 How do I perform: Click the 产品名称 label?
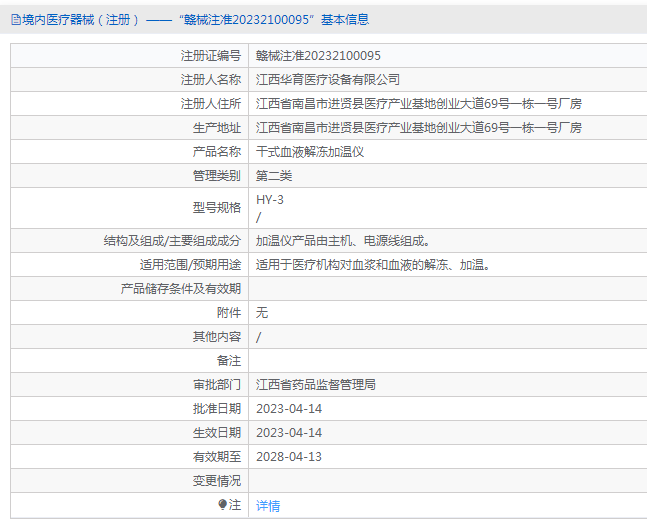click(217, 152)
